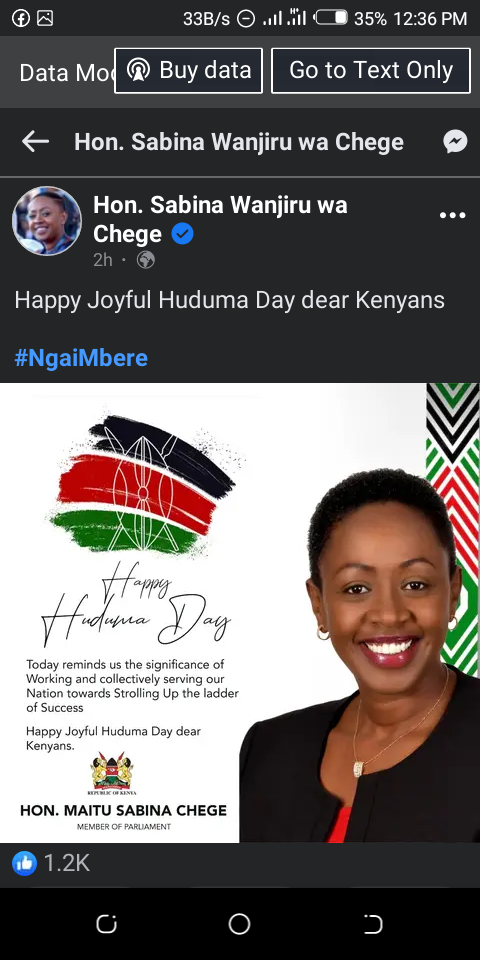
Task: Open Messenger chat icon in header
Action: tap(455, 142)
